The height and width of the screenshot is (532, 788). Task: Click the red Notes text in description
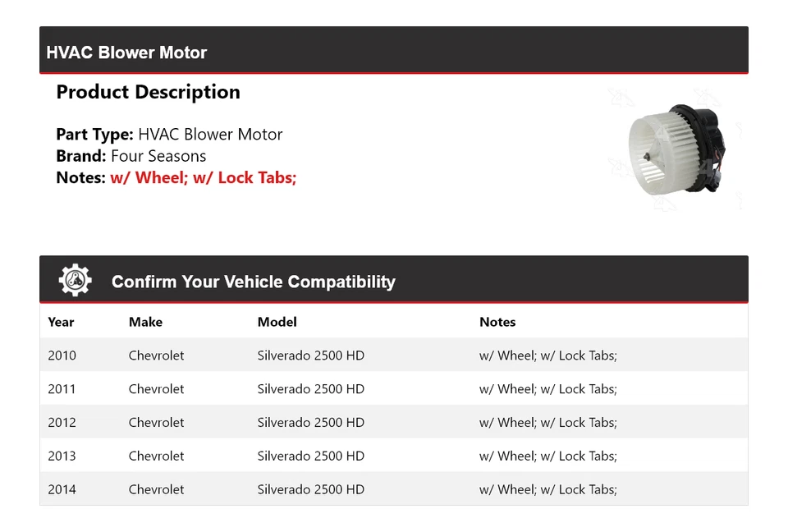[203, 177]
